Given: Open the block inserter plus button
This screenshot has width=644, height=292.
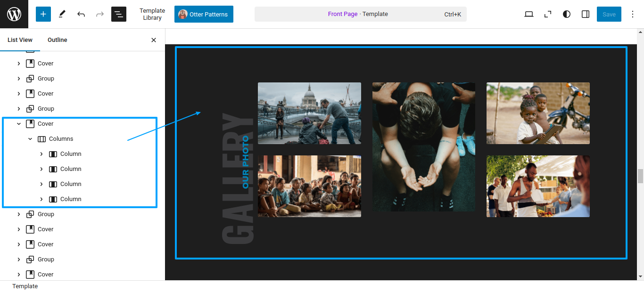Looking at the screenshot, I should (x=43, y=14).
